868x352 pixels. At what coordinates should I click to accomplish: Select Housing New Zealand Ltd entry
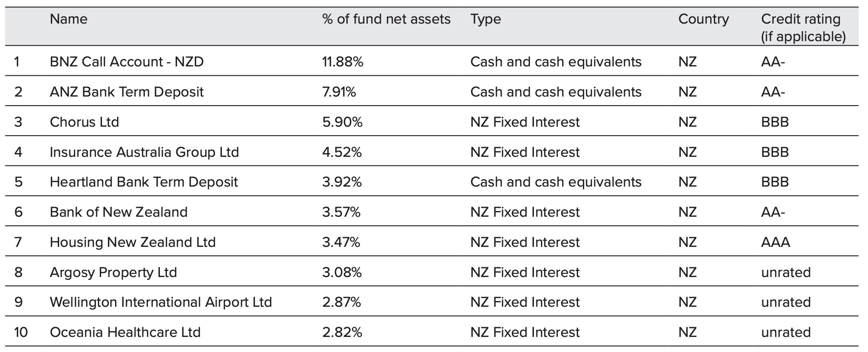coord(133,242)
